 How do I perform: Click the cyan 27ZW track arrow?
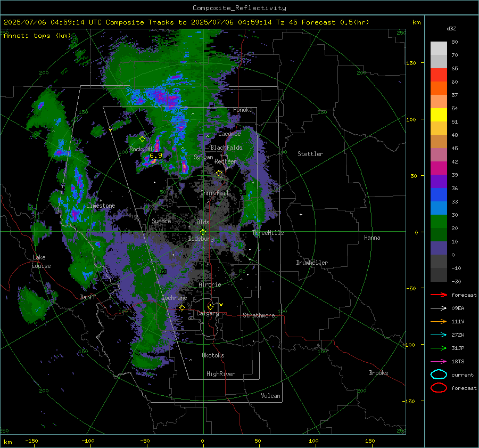click(439, 335)
